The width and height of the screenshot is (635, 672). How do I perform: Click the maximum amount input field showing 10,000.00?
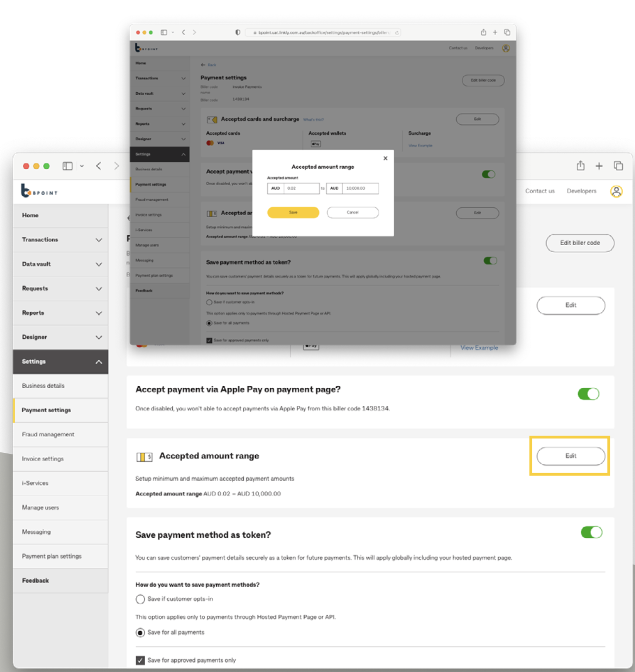click(x=359, y=188)
